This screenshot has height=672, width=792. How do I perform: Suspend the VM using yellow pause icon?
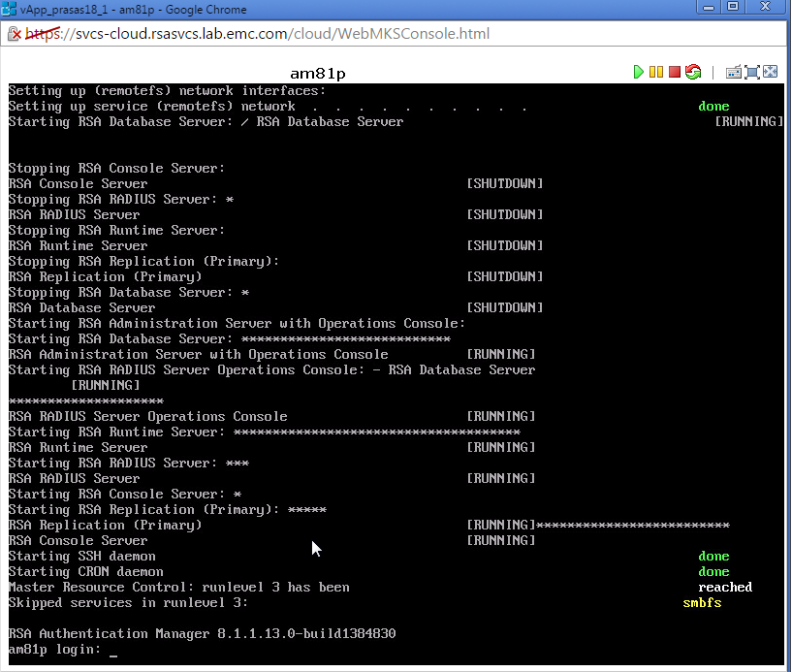[656, 72]
